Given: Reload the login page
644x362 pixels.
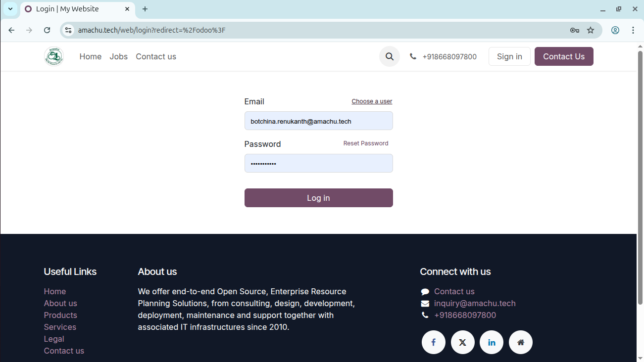Looking at the screenshot, I should [47, 30].
